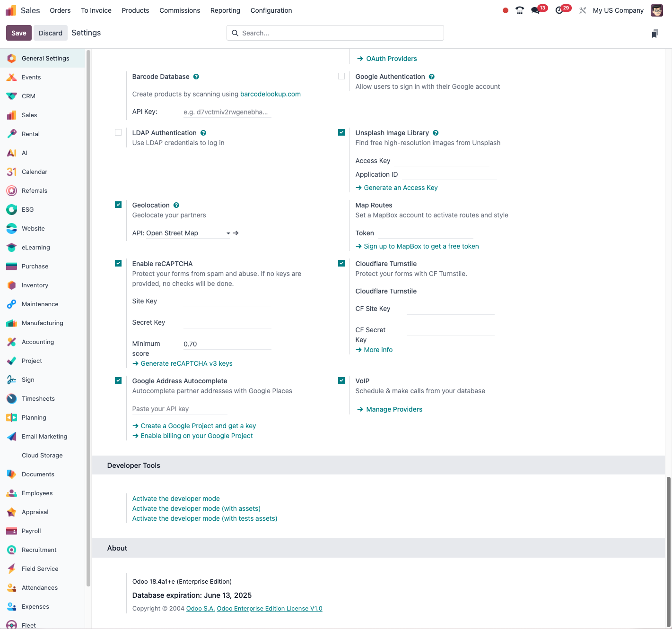
Task: Uncheck the VoIP checkbox
Action: [341, 380]
